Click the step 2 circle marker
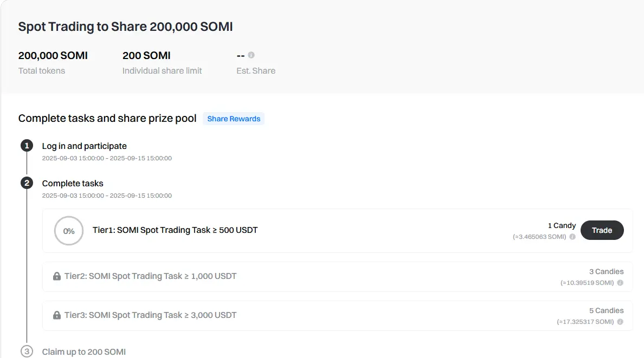Image resolution: width=644 pixels, height=358 pixels. click(27, 183)
